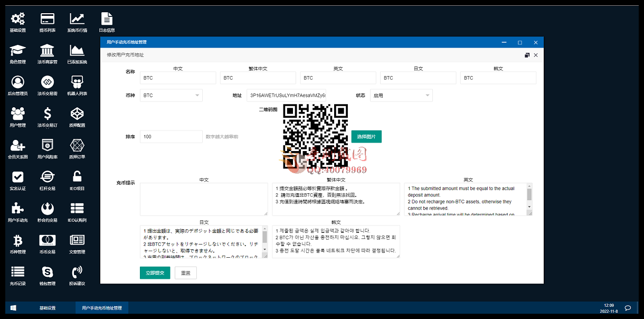Open the 用户手动充 puzzle icon
Viewport: 644px width, 319px height.
[x=18, y=209]
